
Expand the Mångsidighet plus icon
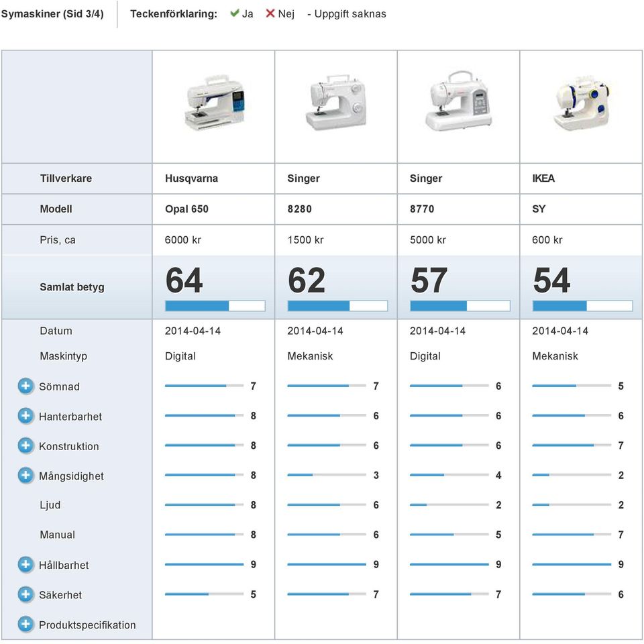[x=25, y=476]
